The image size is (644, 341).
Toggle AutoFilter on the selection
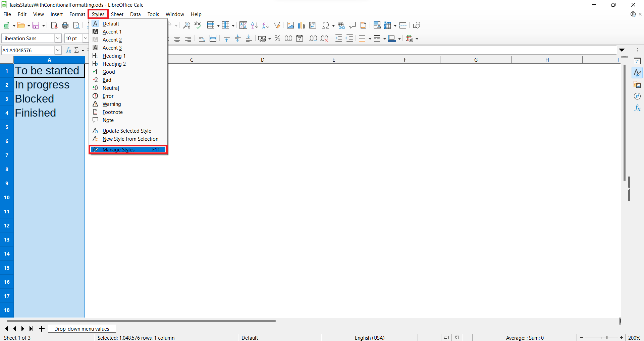coord(277,25)
